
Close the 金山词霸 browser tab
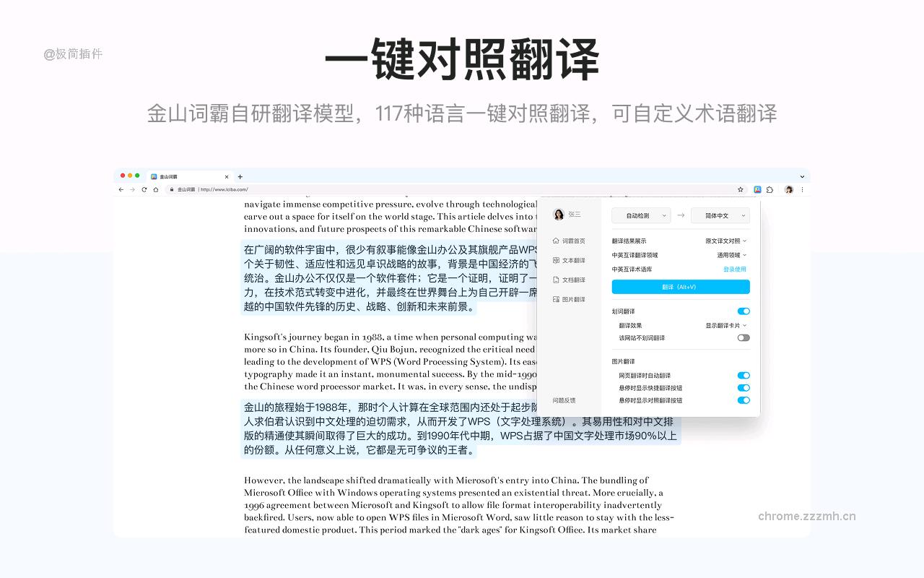tap(227, 176)
